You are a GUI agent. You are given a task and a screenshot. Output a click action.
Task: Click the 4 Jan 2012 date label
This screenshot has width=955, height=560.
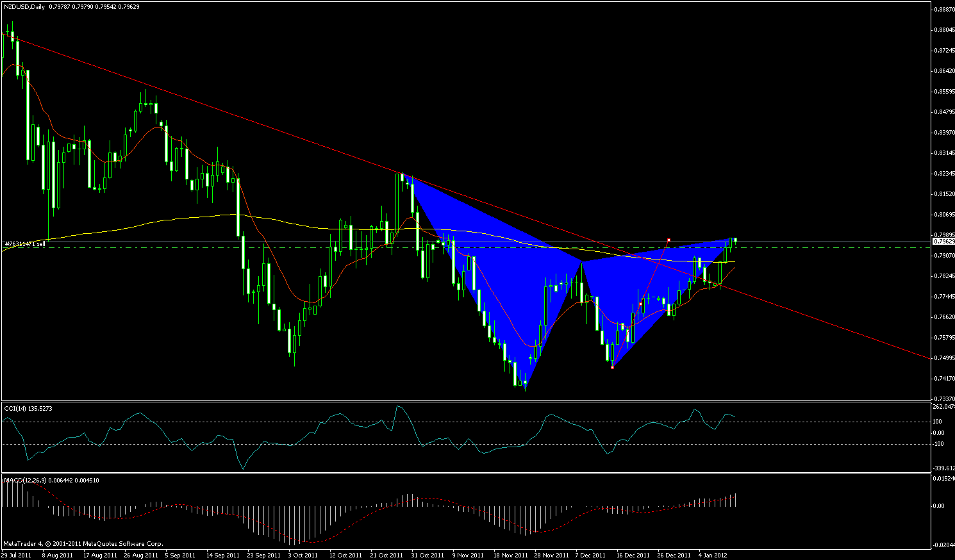tap(712, 555)
